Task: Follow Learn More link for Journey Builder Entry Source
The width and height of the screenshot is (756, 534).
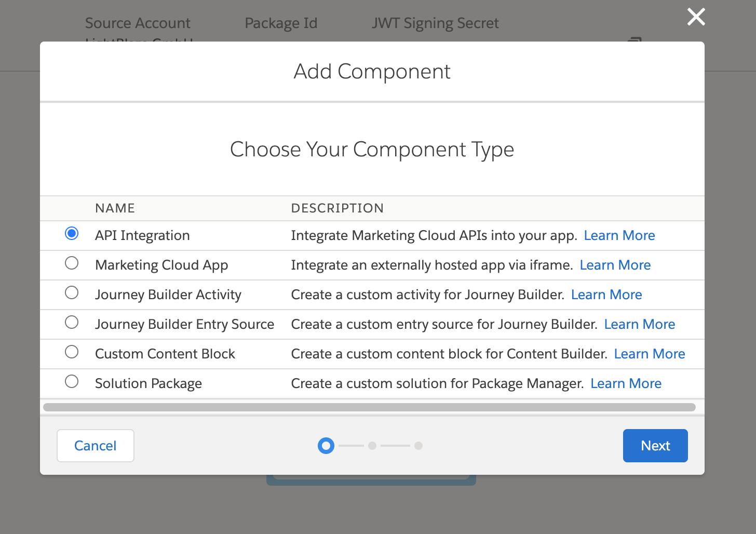Action: click(640, 324)
